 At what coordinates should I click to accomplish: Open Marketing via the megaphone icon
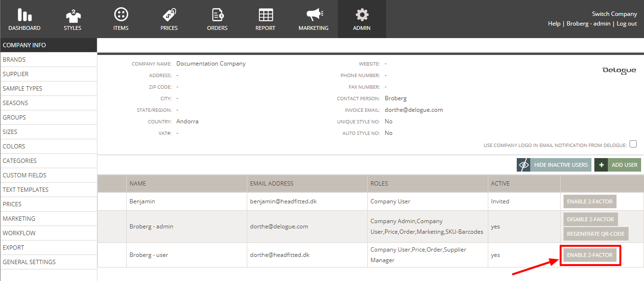click(313, 14)
